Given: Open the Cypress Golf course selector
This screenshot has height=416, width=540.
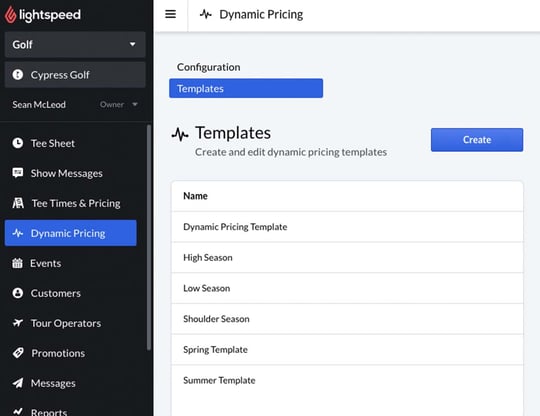Looking at the screenshot, I should [x=75, y=75].
